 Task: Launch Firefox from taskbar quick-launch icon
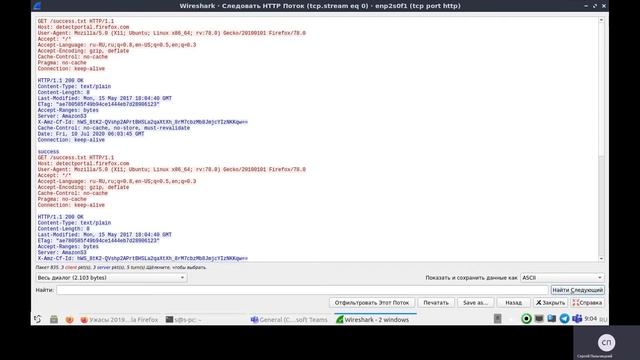(x=69, y=319)
